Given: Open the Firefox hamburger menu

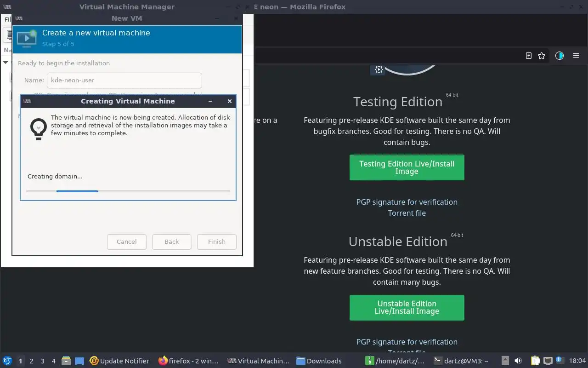Looking at the screenshot, I should (x=576, y=56).
